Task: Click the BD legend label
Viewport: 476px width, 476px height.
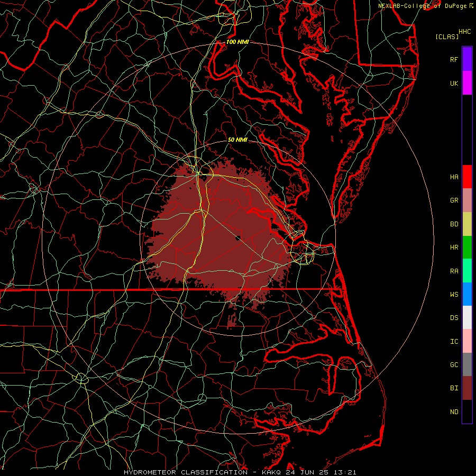Action: coord(454,224)
